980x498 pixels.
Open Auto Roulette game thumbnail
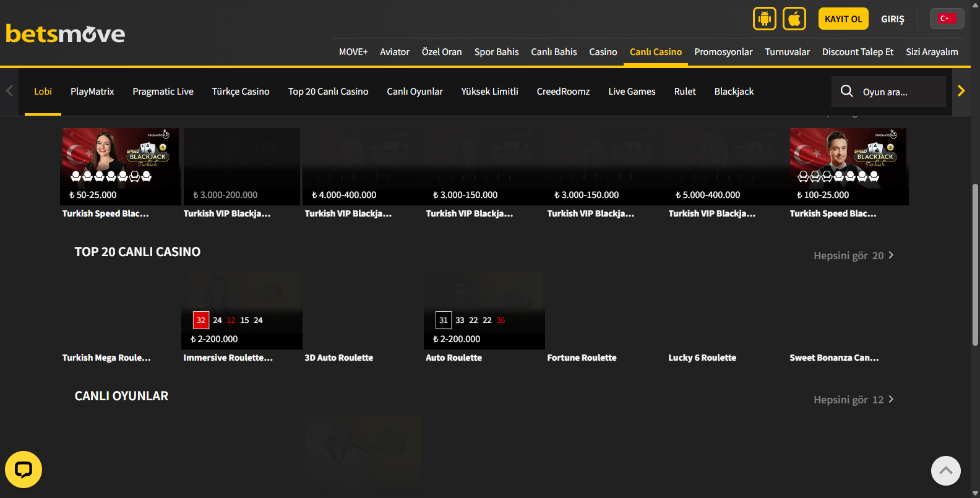pyautogui.click(x=484, y=311)
